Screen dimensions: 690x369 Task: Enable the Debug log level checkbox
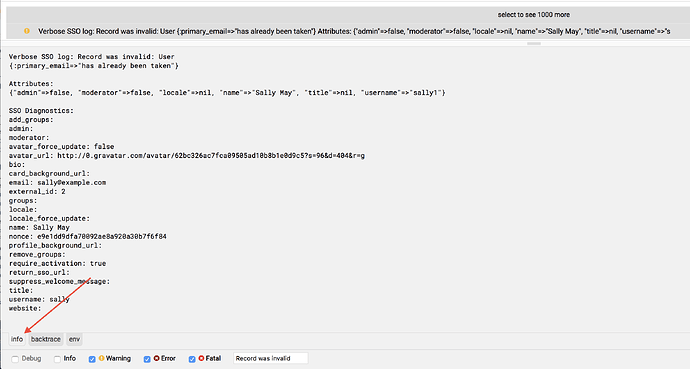pyautogui.click(x=15, y=359)
